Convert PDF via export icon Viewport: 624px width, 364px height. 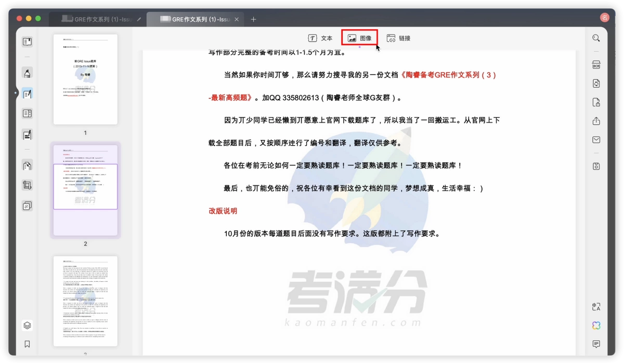coord(596,84)
